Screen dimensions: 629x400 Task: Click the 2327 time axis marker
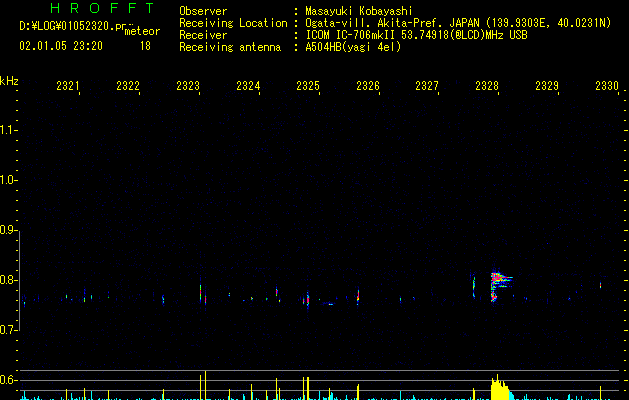coord(427,85)
